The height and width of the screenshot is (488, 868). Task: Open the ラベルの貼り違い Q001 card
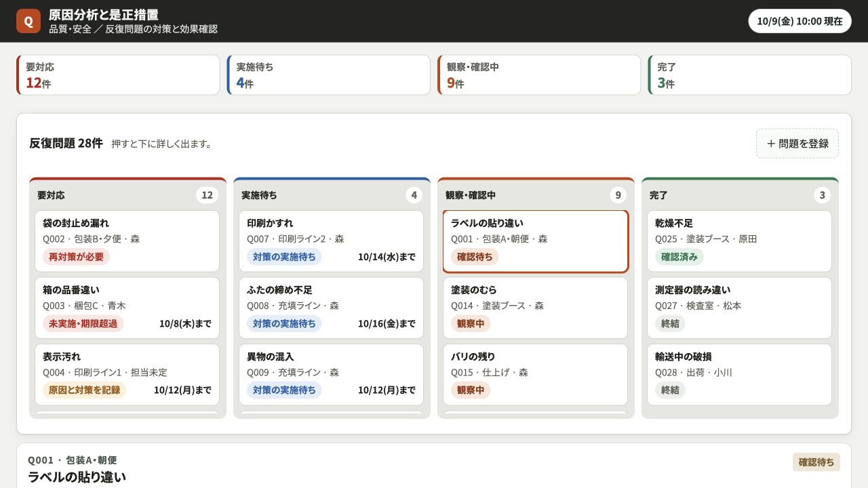click(x=536, y=241)
